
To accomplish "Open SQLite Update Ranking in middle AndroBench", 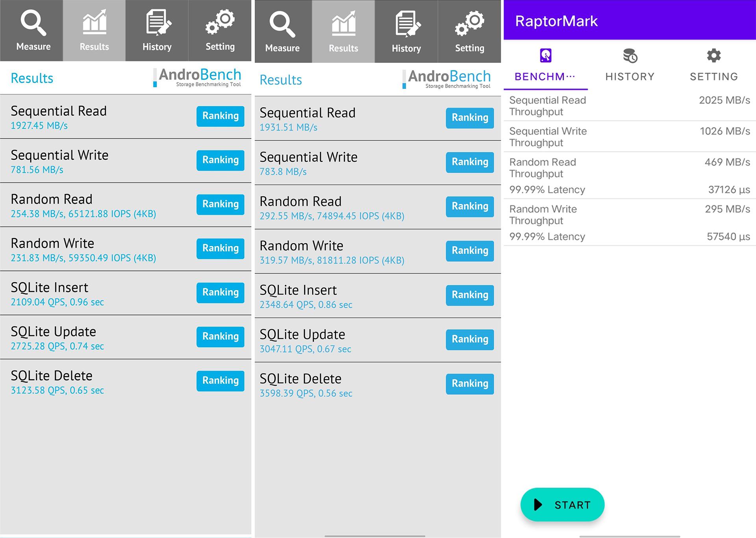I will click(x=470, y=340).
